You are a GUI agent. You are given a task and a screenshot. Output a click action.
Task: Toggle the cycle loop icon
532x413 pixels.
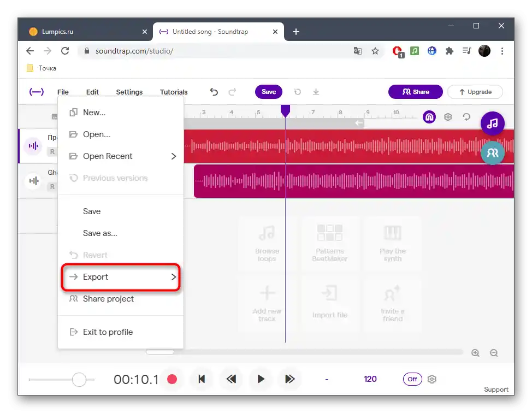coord(466,117)
